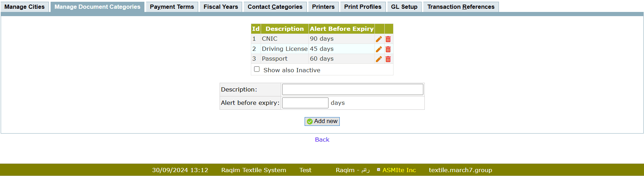Open Transaction References tab
The height and width of the screenshot is (176, 644).
click(461, 7)
